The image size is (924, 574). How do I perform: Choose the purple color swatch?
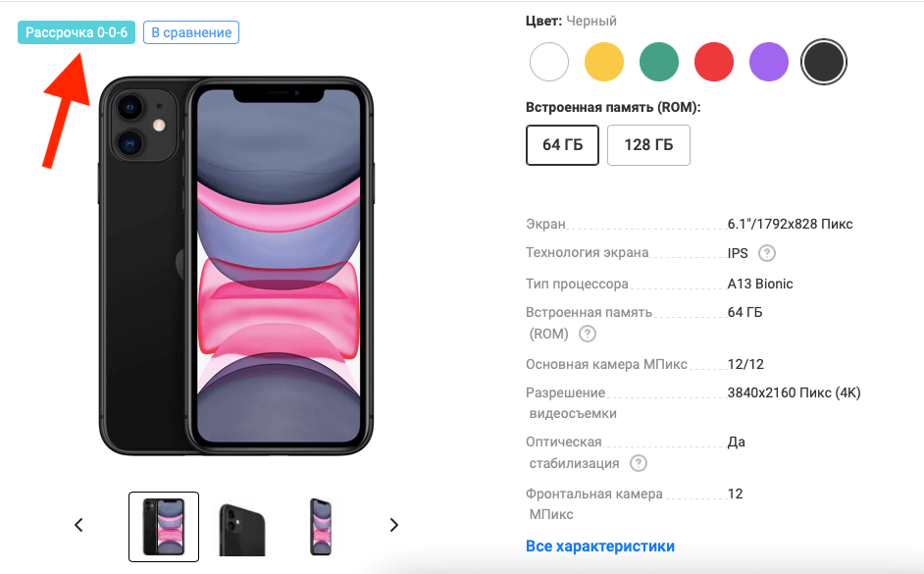(x=768, y=62)
